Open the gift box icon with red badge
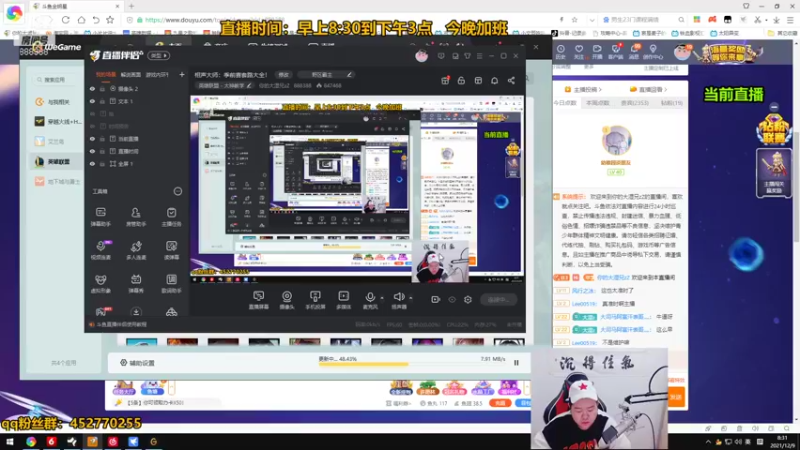 [x=445, y=81]
